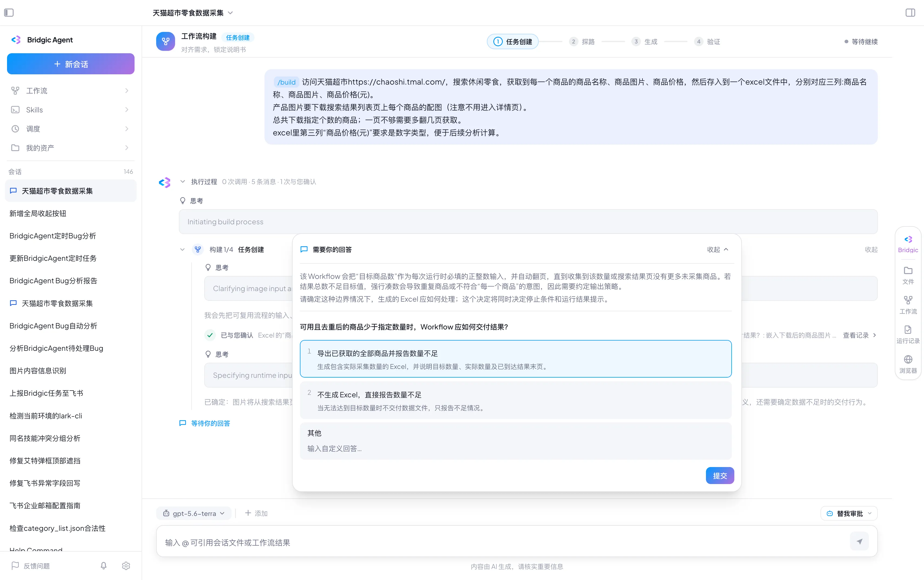The height and width of the screenshot is (580, 924).
Task: Open the 我的资产 sidebar menu
Action: tap(71, 148)
